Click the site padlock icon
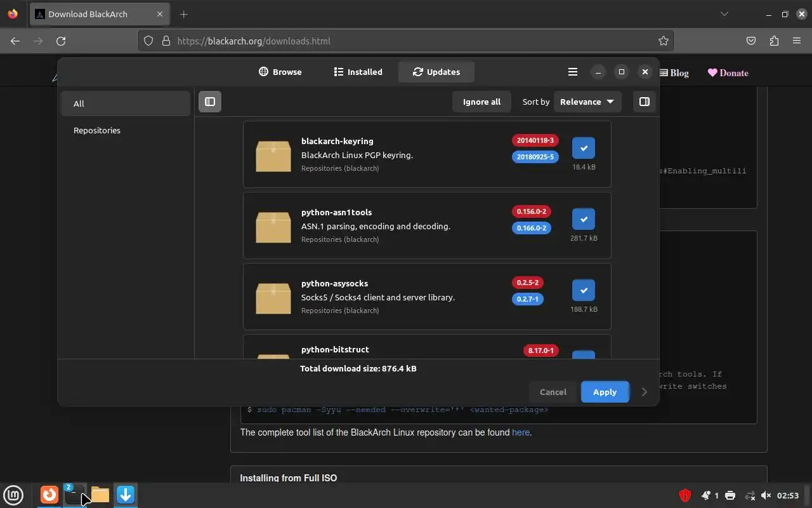The width and height of the screenshot is (812, 508). point(166,41)
